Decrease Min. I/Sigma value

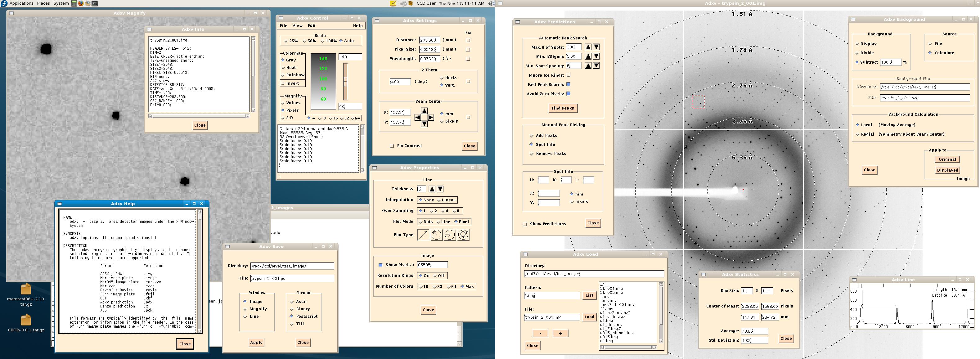(x=596, y=56)
